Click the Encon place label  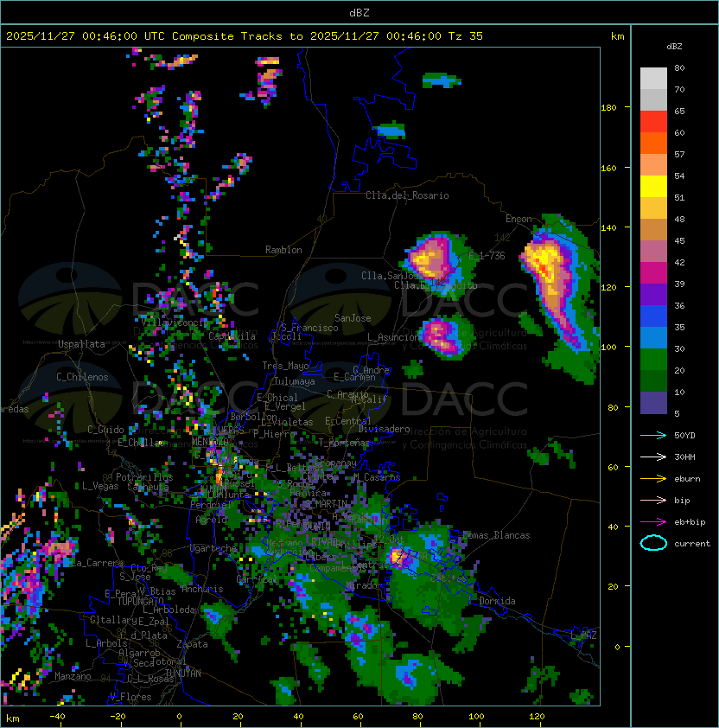click(519, 219)
